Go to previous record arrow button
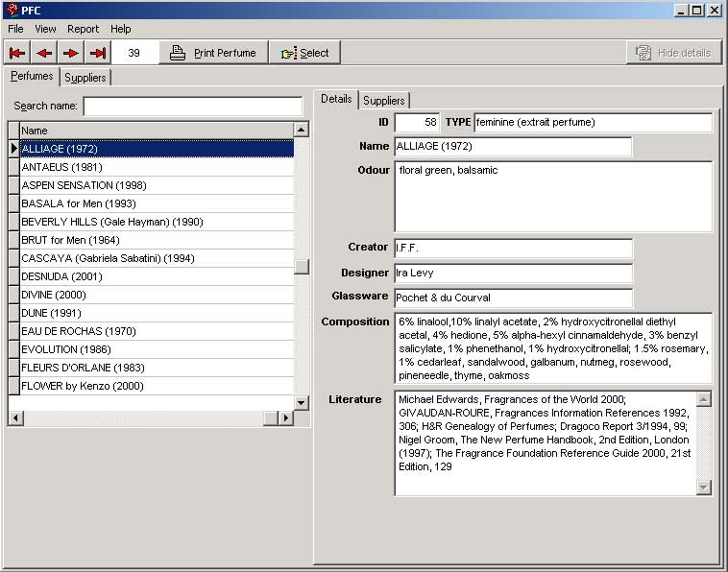The image size is (728, 572). pyautogui.click(x=44, y=53)
